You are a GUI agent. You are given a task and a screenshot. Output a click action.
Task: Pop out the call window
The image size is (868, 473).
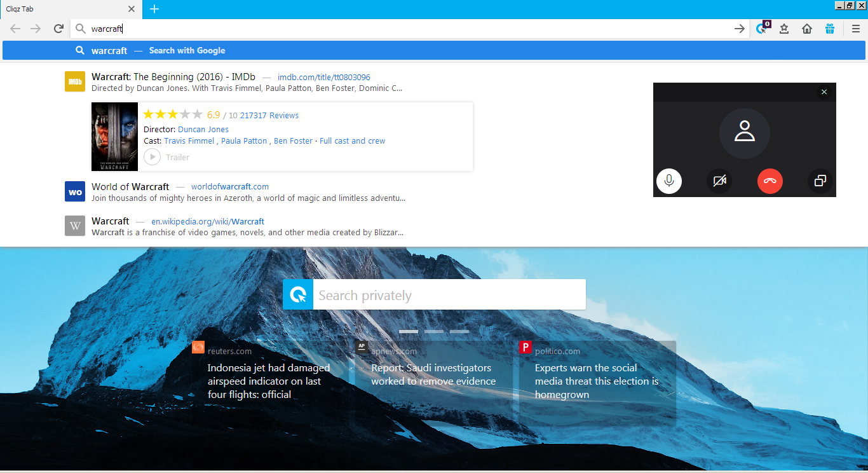[820, 181]
